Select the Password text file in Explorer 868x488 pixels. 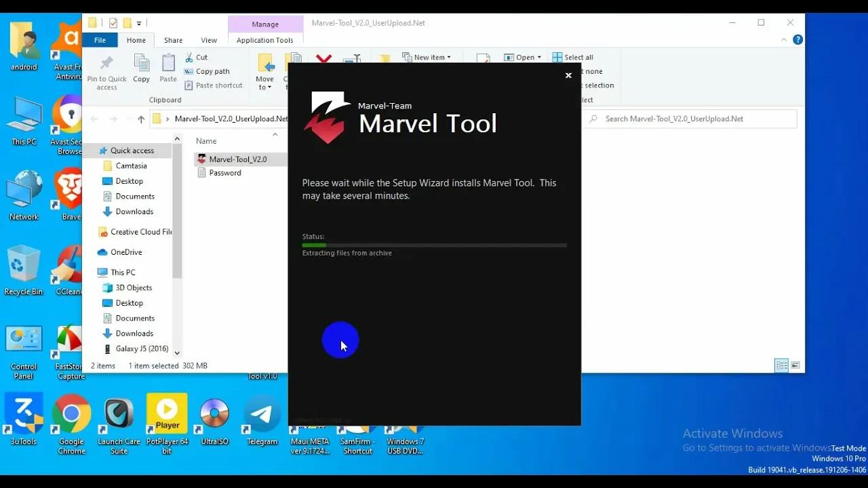(x=225, y=173)
